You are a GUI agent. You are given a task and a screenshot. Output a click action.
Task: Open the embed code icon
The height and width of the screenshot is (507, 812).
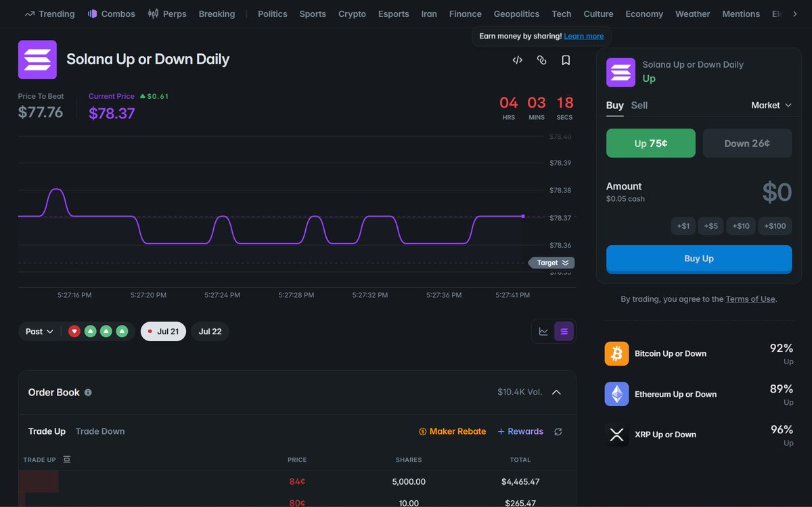pyautogui.click(x=517, y=60)
